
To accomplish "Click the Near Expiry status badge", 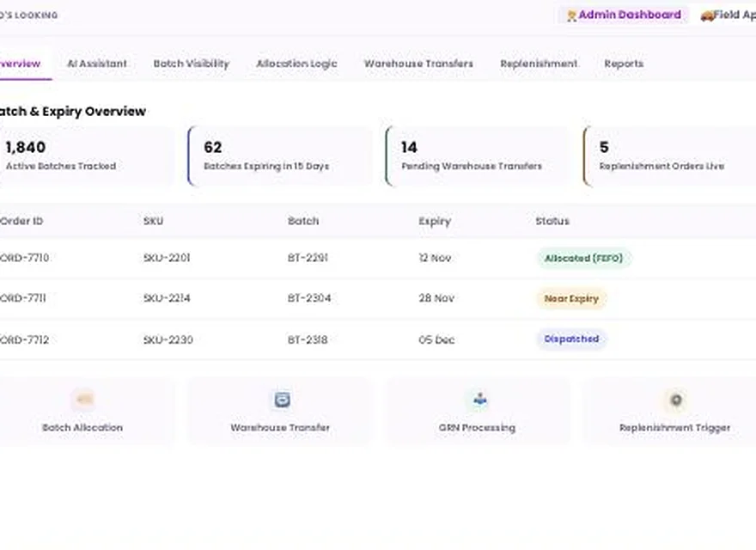I will click(571, 299).
